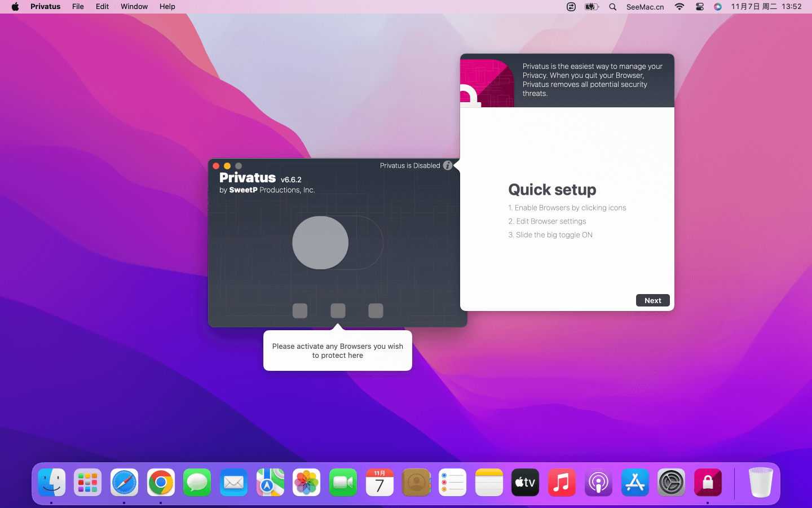Click the Privatus logo in setup panel
Screen dimensions: 812x508
pos(487,83)
